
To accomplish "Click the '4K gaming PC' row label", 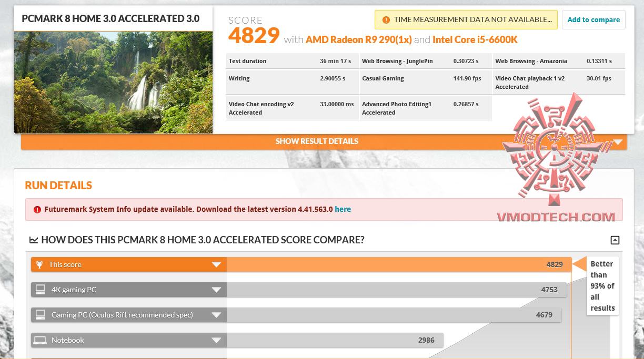I will (x=74, y=290).
